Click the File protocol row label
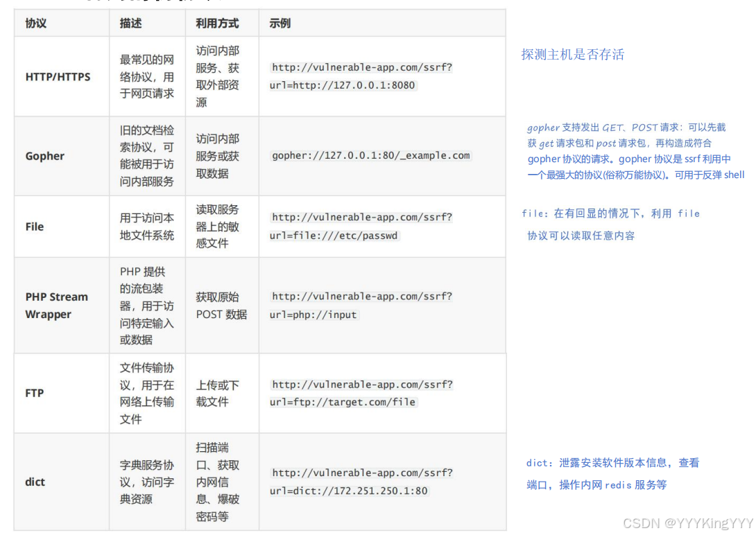The height and width of the screenshot is (535, 756). tap(34, 226)
